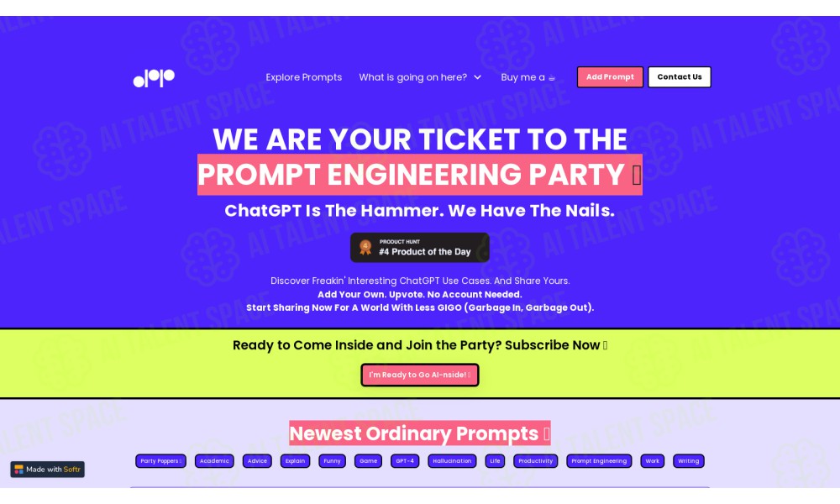This screenshot has width=840, height=504.
Task: Open Explore Prompts page
Action: click(x=304, y=77)
